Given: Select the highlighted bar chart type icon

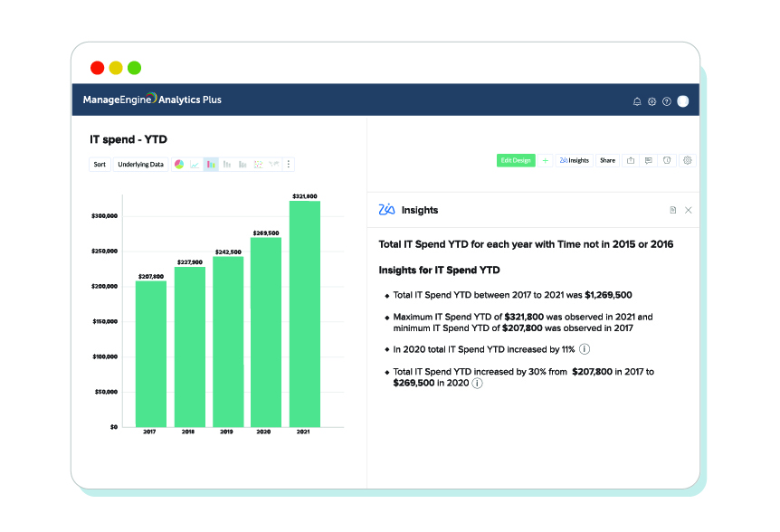Looking at the screenshot, I should coord(211,164).
